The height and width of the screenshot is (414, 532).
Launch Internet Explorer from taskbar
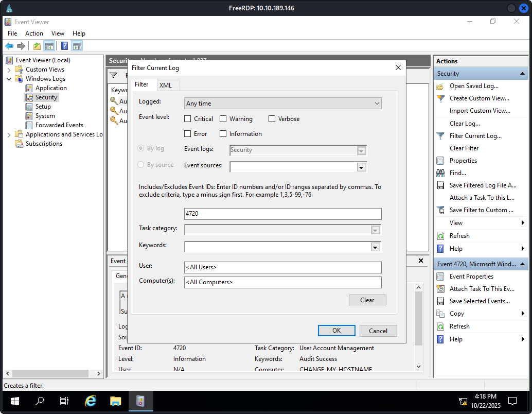pyautogui.click(x=90, y=401)
